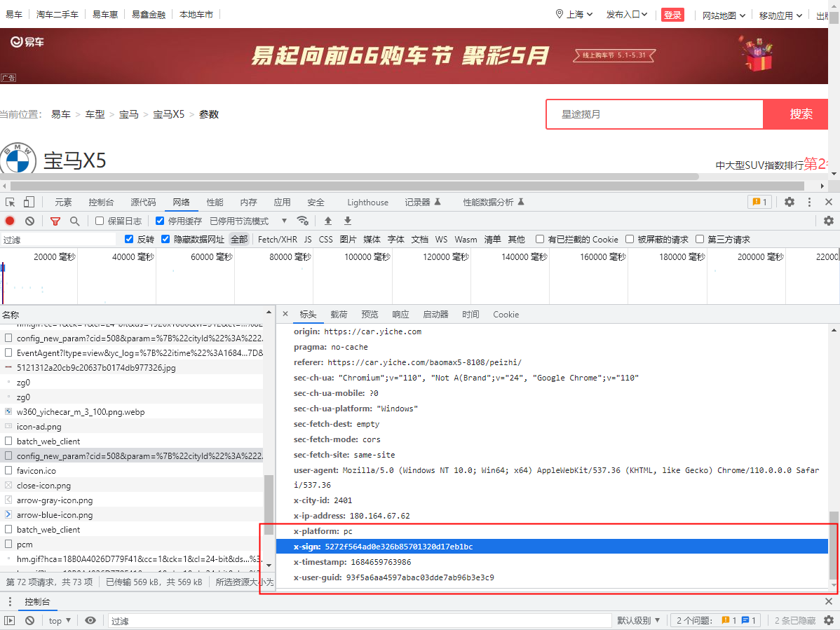
Task: Click the page horizontal scrollbar
Action: point(407,186)
